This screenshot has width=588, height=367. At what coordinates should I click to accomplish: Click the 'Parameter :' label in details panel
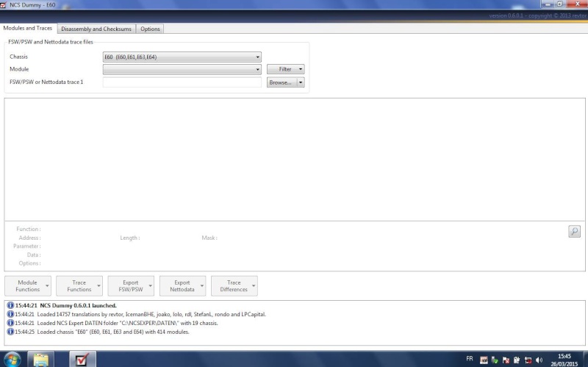click(27, 246)
